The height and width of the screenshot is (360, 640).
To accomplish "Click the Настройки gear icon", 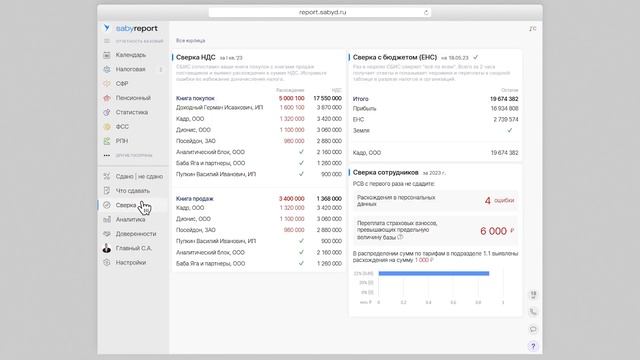I will pyautogui.click(x=107, y=262).
